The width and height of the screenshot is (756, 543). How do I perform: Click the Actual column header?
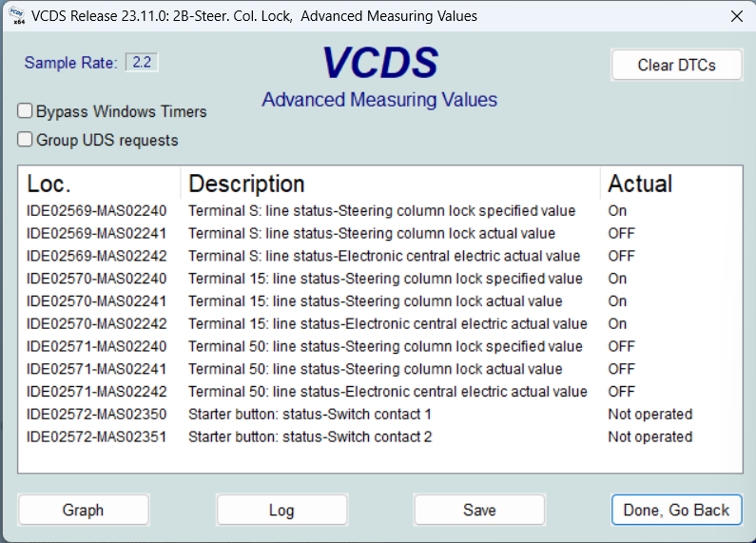671,184
